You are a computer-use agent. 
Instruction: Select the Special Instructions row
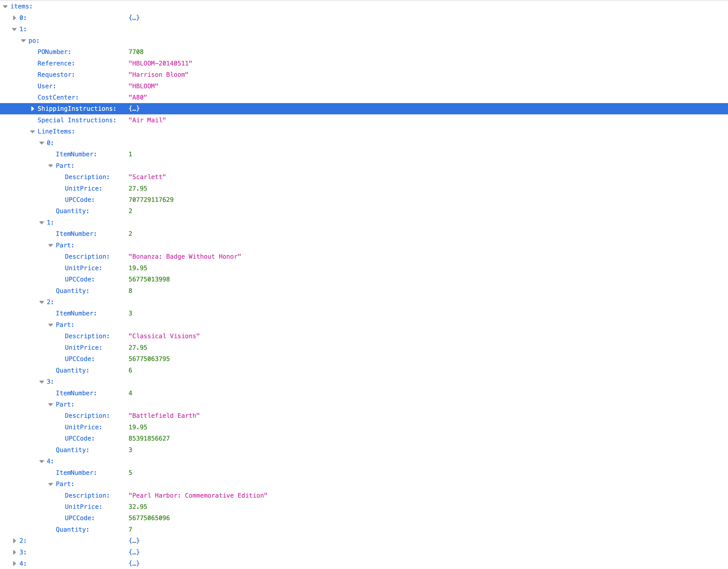[77, 120]
